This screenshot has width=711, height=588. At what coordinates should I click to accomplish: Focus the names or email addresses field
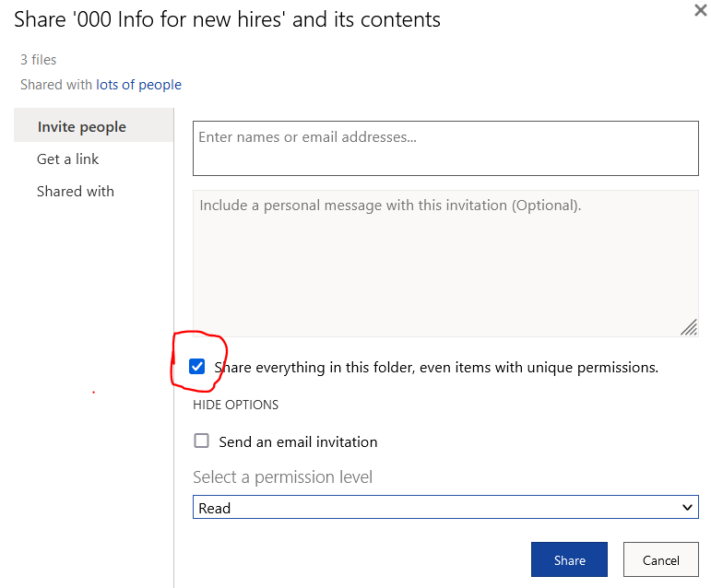coord(444,147)
